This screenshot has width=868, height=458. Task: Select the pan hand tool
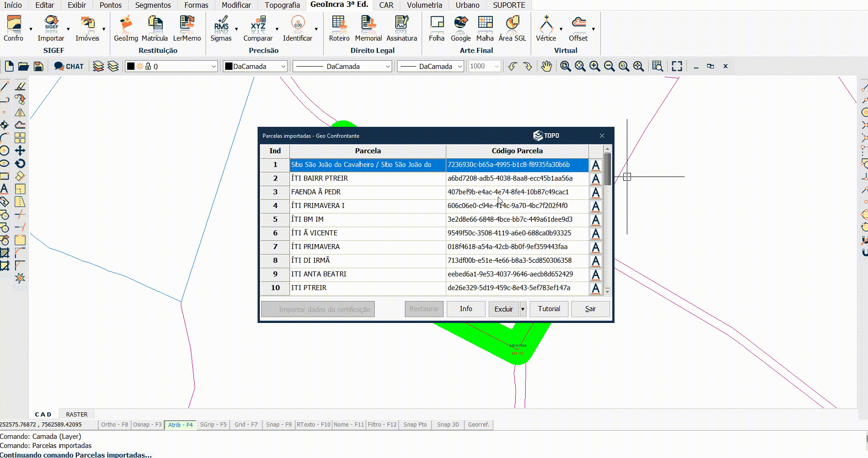pos(546,66)
